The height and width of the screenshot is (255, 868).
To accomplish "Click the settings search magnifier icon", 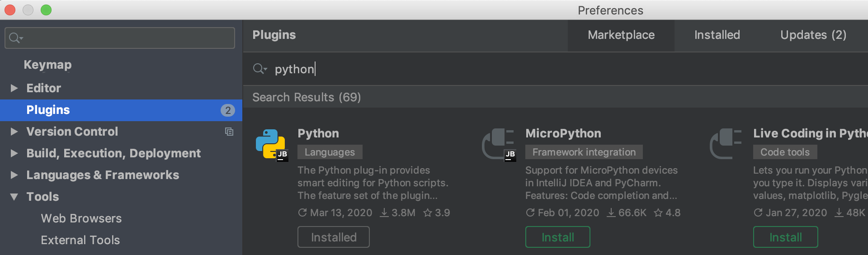I will tap(16, 38).
